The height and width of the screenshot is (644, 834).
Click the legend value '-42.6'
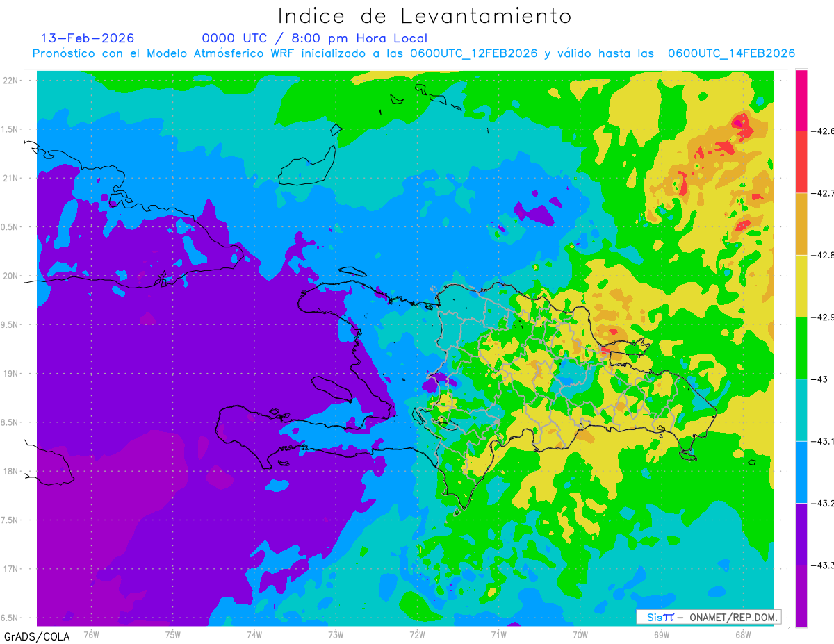coord(821,131)
